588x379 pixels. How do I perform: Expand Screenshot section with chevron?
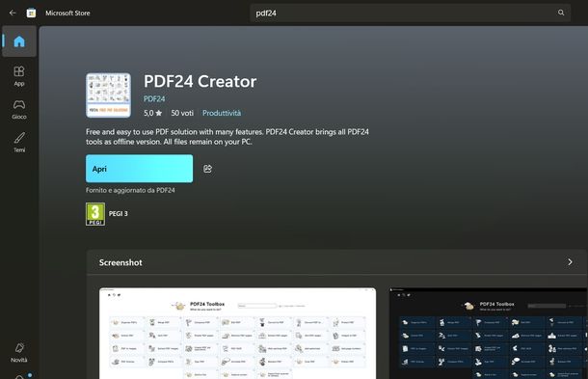(x=570, y=262)
